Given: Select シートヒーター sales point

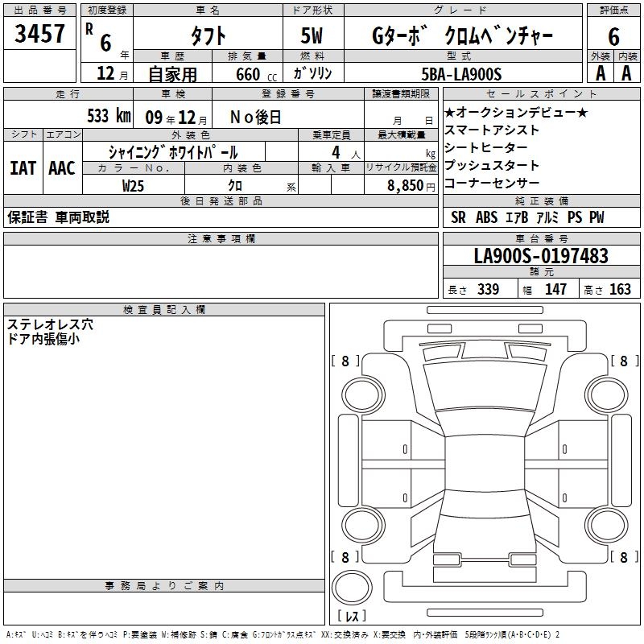Looking at the screenshot, I should pos(486,147).
